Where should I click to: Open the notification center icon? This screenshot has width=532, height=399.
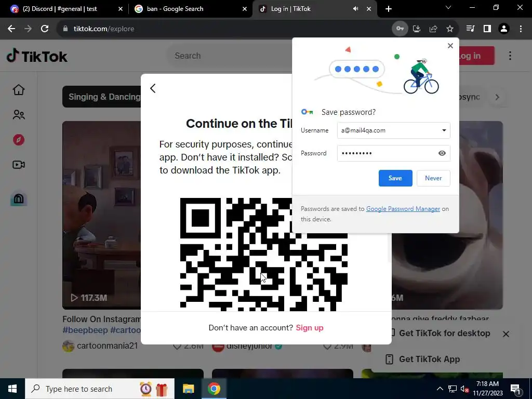click(x=516, y=389)
